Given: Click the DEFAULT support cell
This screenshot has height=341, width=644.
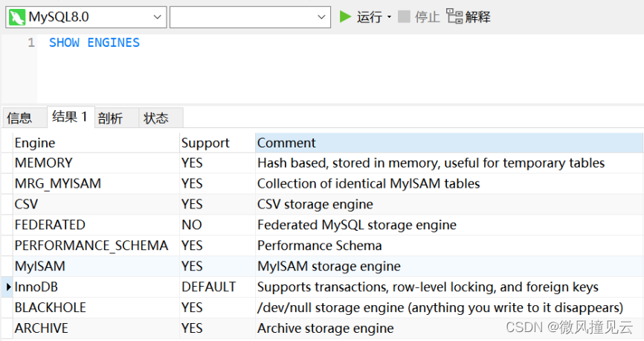Looking at the screenshot, I should coord(217,287).
